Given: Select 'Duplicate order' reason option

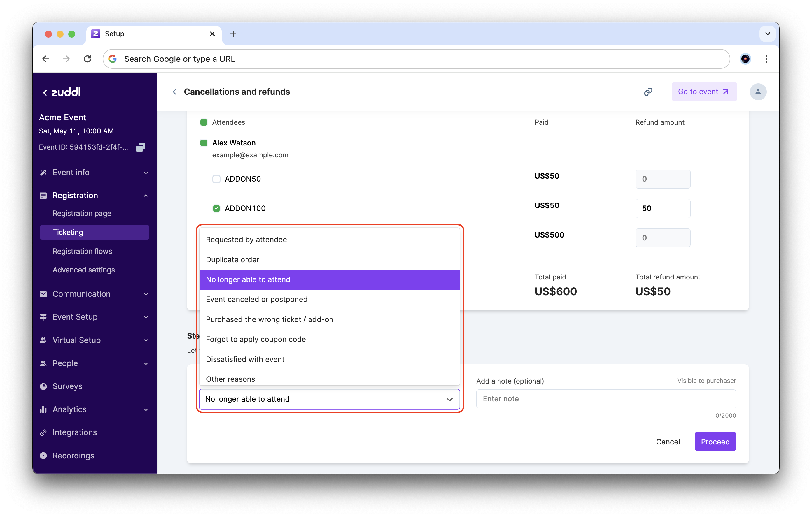Looking at the screenshot, I should pos(232,259).
